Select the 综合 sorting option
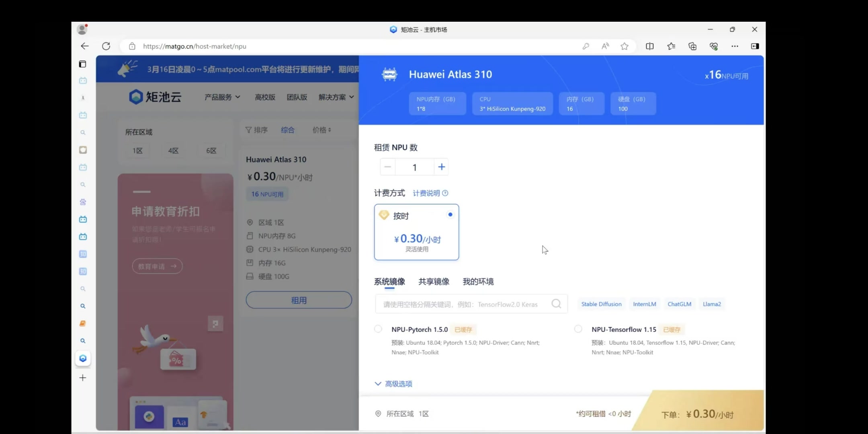This screenshot has width=868, height=434. point(288,130)
